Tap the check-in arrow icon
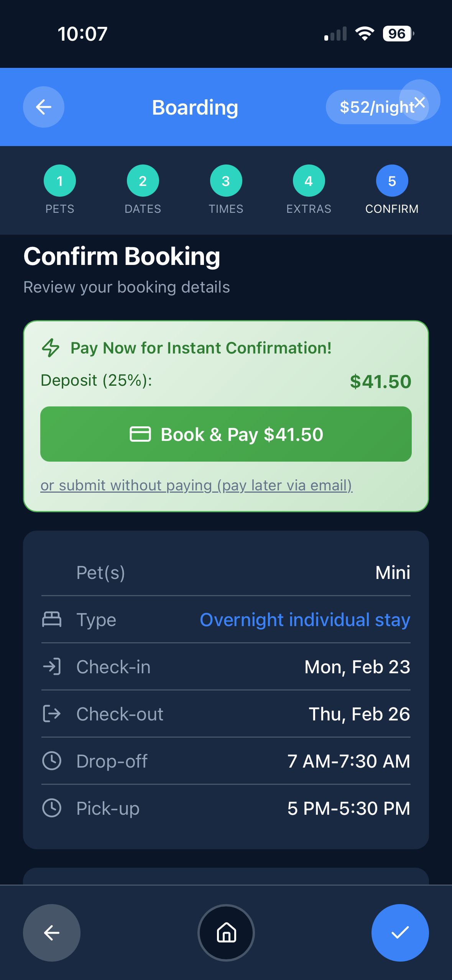452x980 pixels. point(52,667)
